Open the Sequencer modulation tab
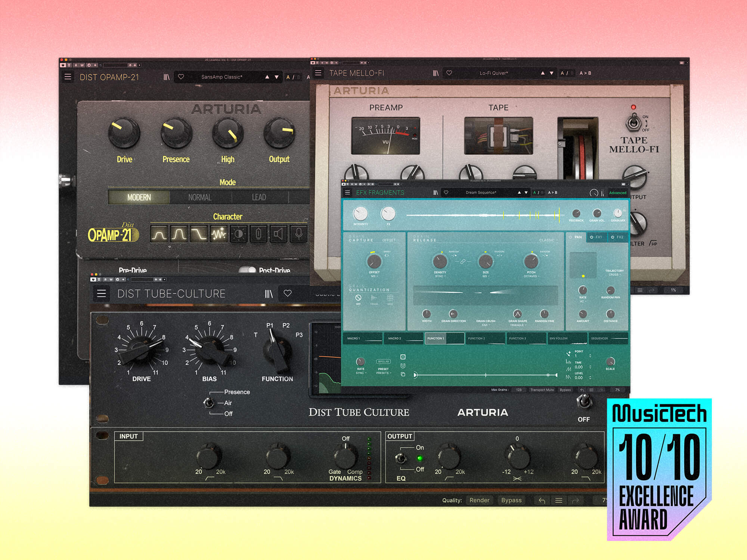The width and height of the screenshot is (747, 560). tap(608, 338)
